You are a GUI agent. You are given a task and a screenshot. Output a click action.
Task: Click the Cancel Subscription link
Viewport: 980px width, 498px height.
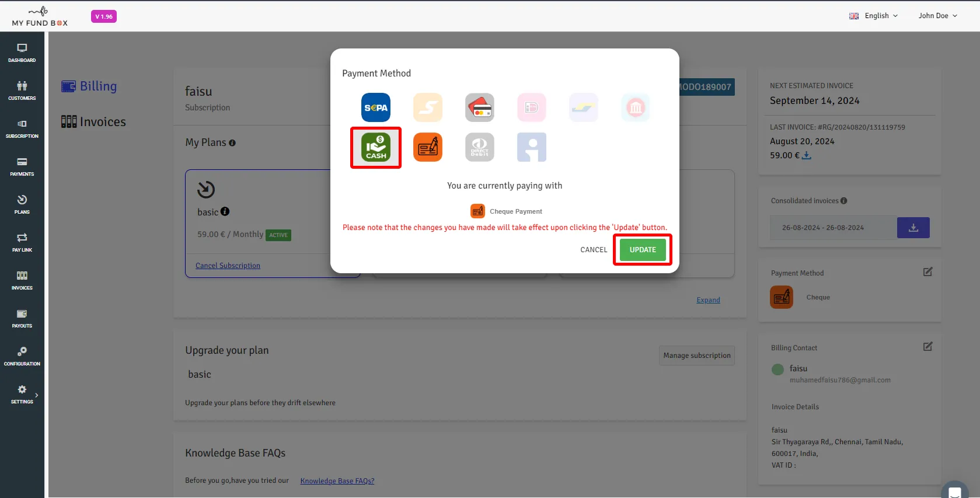point(228,266)
